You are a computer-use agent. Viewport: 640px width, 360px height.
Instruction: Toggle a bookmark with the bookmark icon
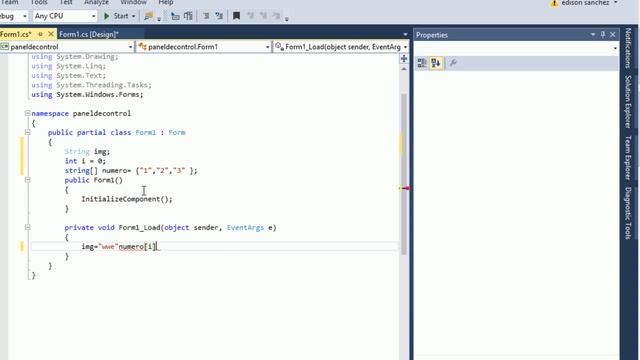click(x=236, y=16)
